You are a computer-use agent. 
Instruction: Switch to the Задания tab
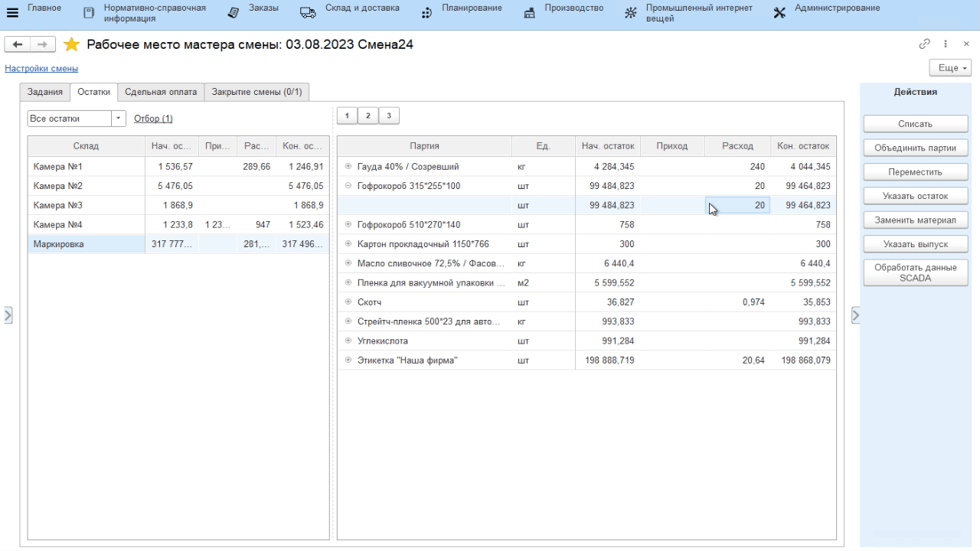(x=45, y=92)
